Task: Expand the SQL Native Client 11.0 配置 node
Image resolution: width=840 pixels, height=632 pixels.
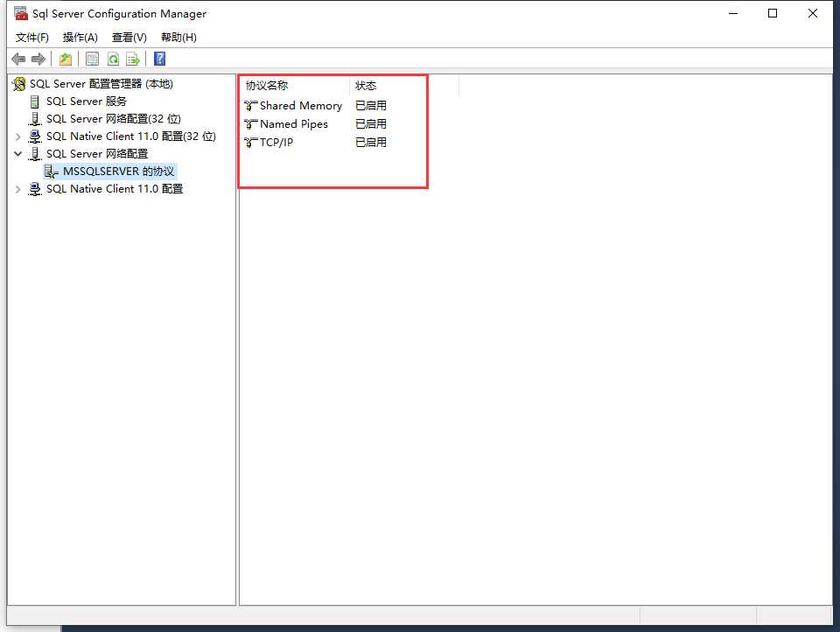Action: pos(17,189)
